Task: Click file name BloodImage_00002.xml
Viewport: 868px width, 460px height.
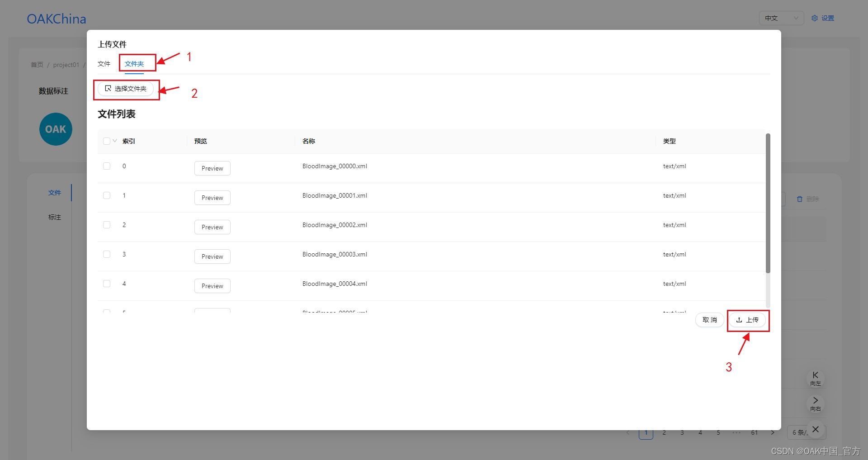Action: click(x=335, y=225)
